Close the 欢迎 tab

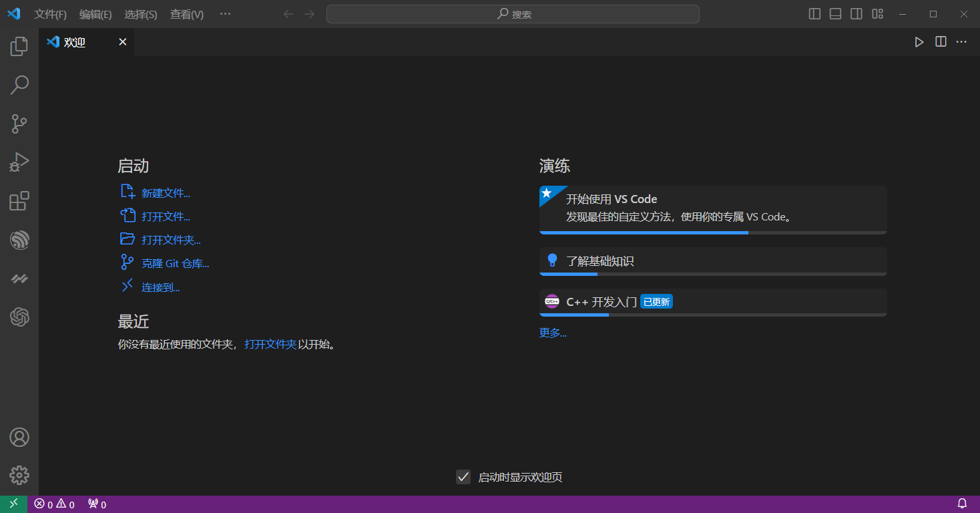coord(122,42)
